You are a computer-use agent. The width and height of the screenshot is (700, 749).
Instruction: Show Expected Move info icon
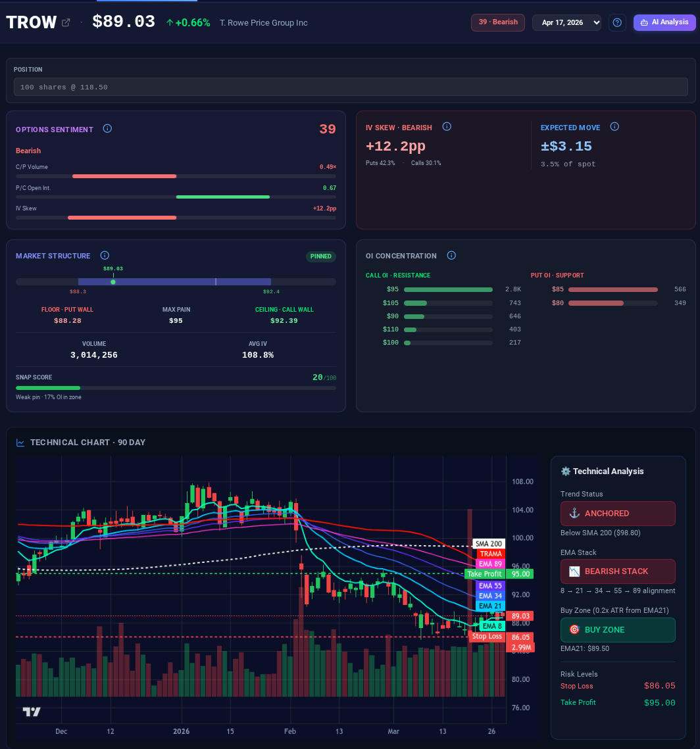point(614,126)
